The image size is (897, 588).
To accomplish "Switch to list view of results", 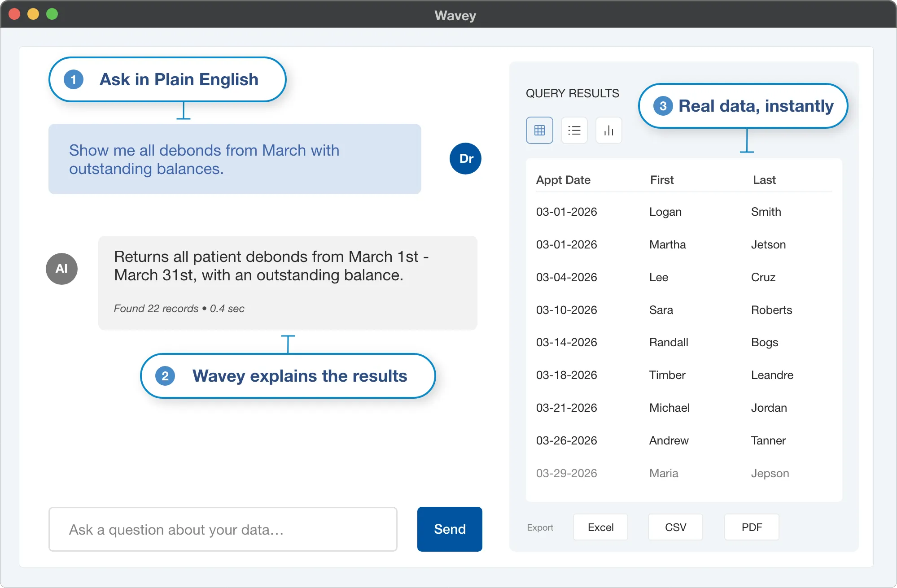I will [x=574, y=131].
